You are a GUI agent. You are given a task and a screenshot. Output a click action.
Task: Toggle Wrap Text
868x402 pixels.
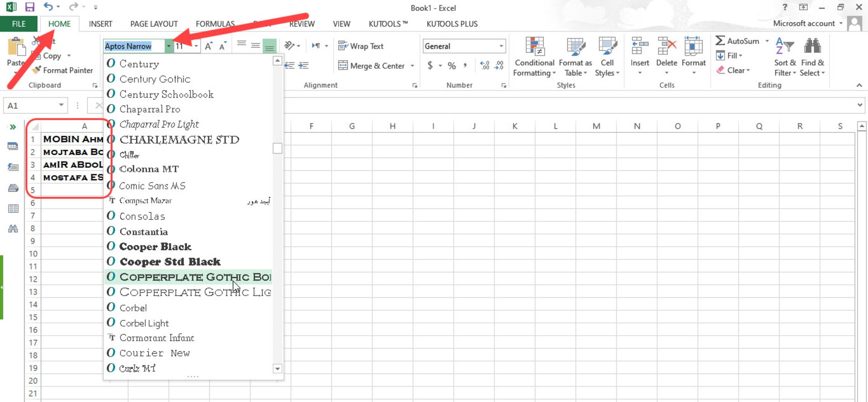[x=361, y=46]
